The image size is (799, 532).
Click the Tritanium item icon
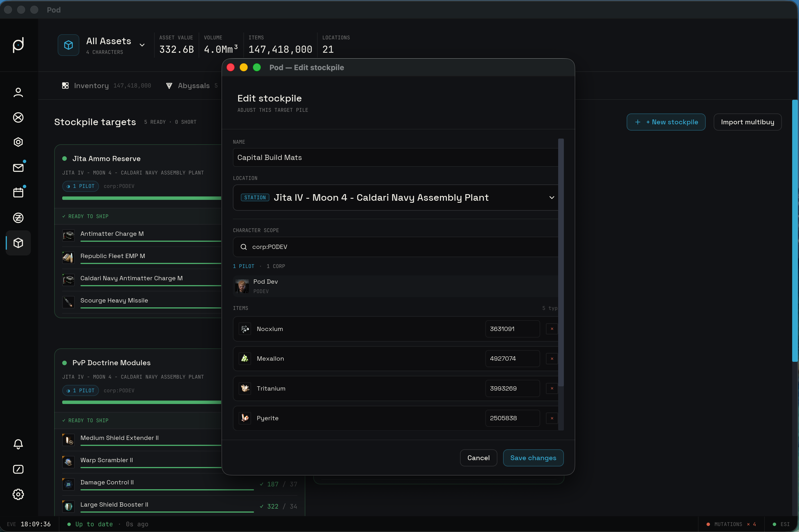[245, 389]
